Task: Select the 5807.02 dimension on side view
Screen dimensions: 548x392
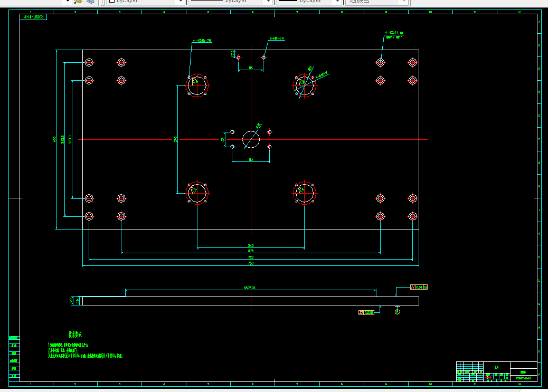Action: pos(250,288)
